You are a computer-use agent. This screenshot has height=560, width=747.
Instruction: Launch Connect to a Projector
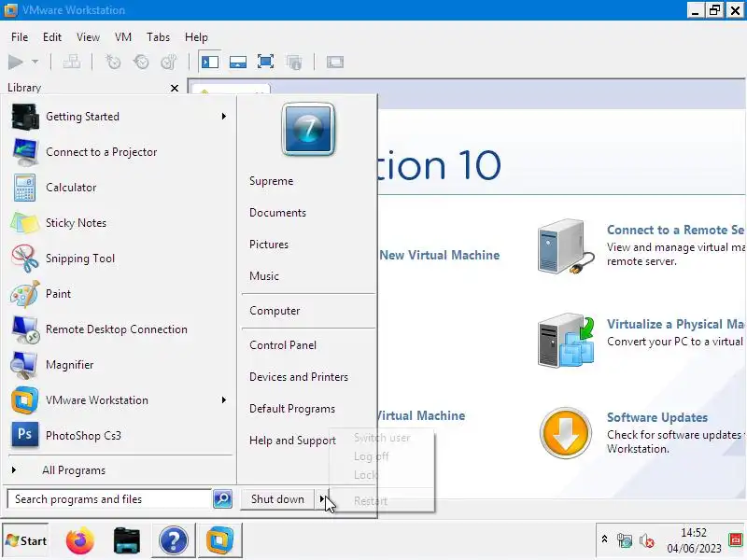[x=120, y=152]
